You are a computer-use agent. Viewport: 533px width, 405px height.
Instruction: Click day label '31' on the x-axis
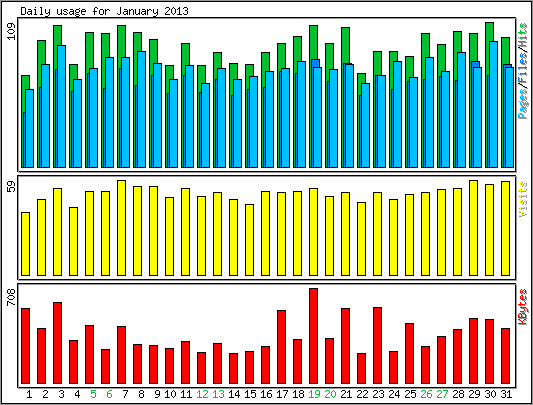(x=506, y=394)
